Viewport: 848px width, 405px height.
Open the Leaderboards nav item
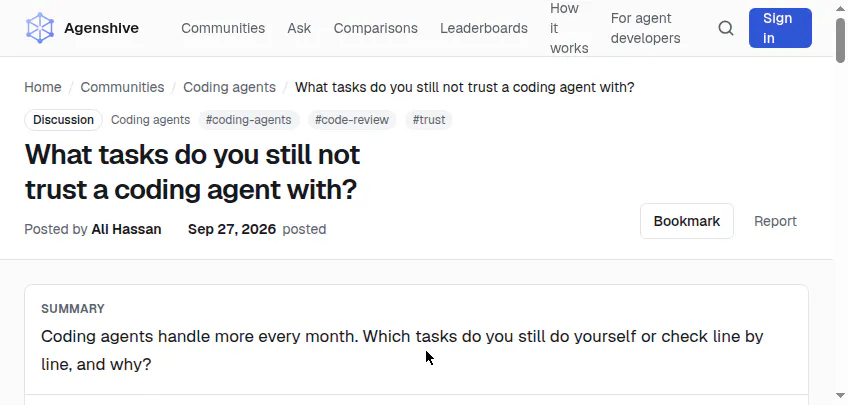pos(483,28)
